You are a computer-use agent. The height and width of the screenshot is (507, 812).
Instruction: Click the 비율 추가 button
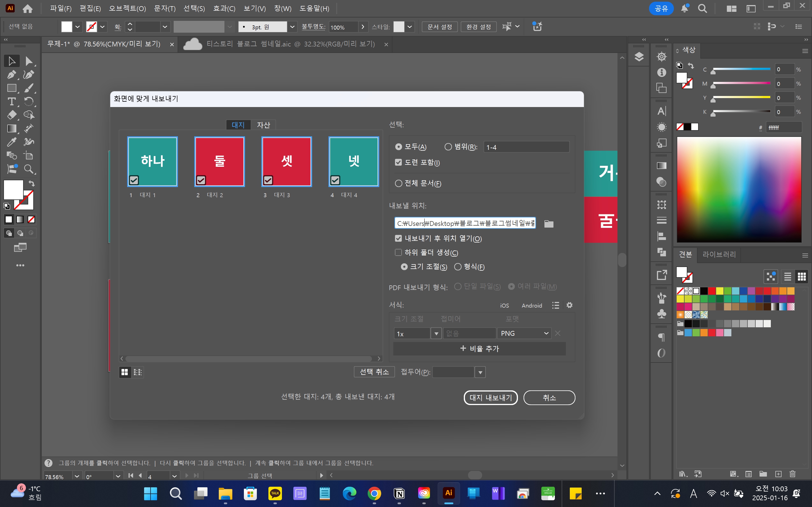(x=480, y=349)
